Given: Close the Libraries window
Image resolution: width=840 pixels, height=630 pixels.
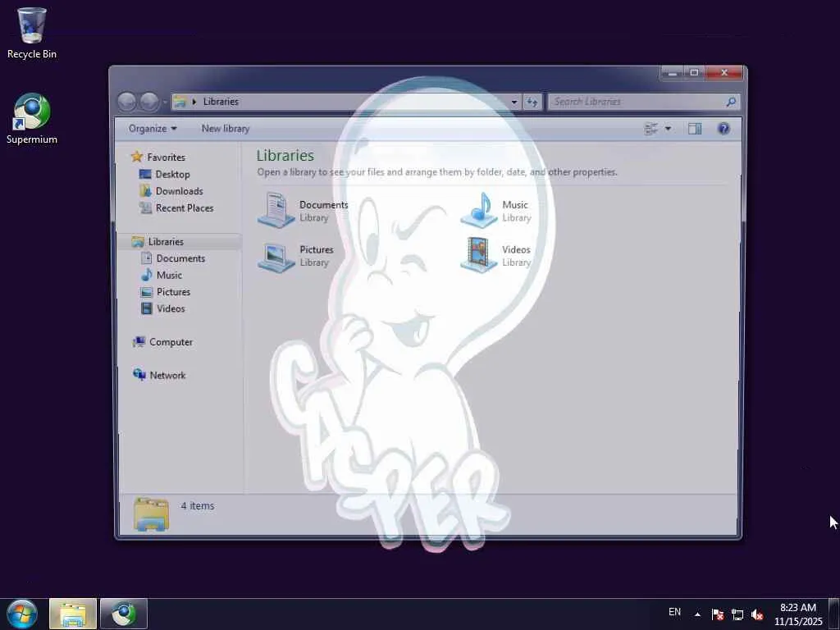Looking at the screenshot, I should point(724,73).
